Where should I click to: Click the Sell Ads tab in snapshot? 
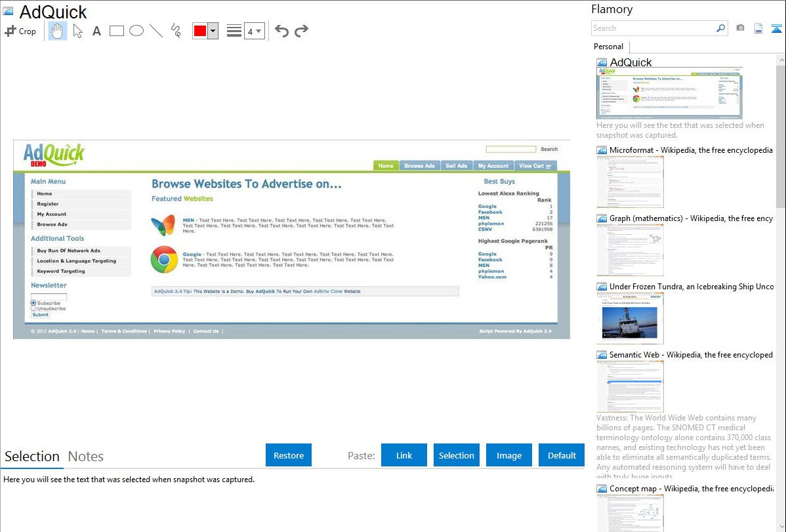[x=456, y=165]
